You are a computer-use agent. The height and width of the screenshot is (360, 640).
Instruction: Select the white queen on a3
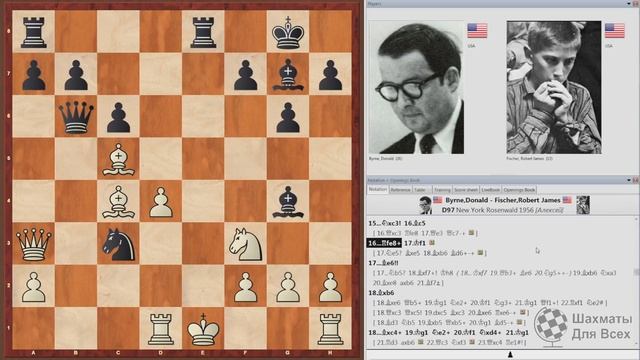33,244
